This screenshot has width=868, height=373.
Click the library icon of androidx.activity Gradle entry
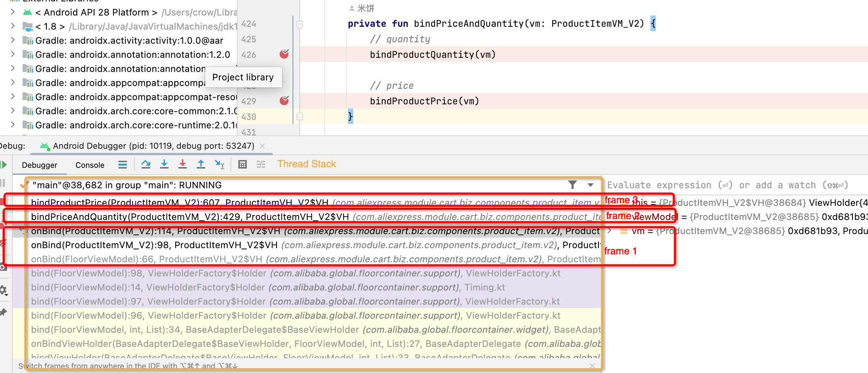click(28, 41)
